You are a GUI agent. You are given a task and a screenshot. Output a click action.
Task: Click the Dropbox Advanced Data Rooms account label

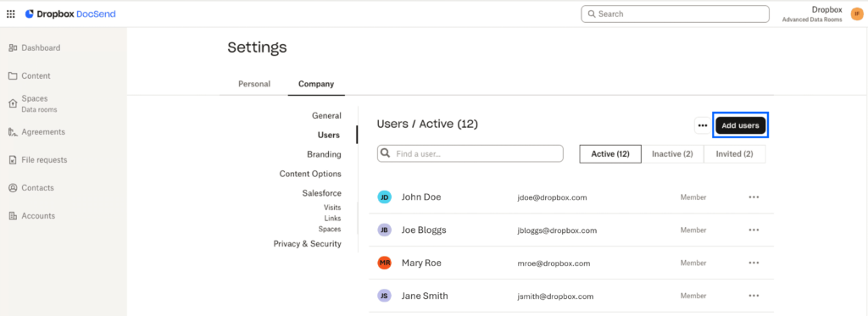coord(812,14)
